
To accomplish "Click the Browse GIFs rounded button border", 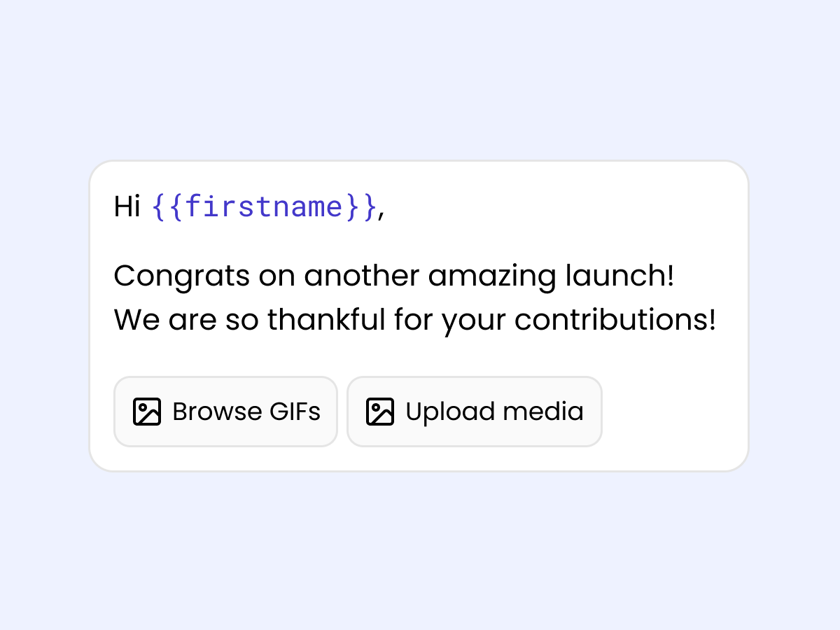I will [x=225, y=378].
